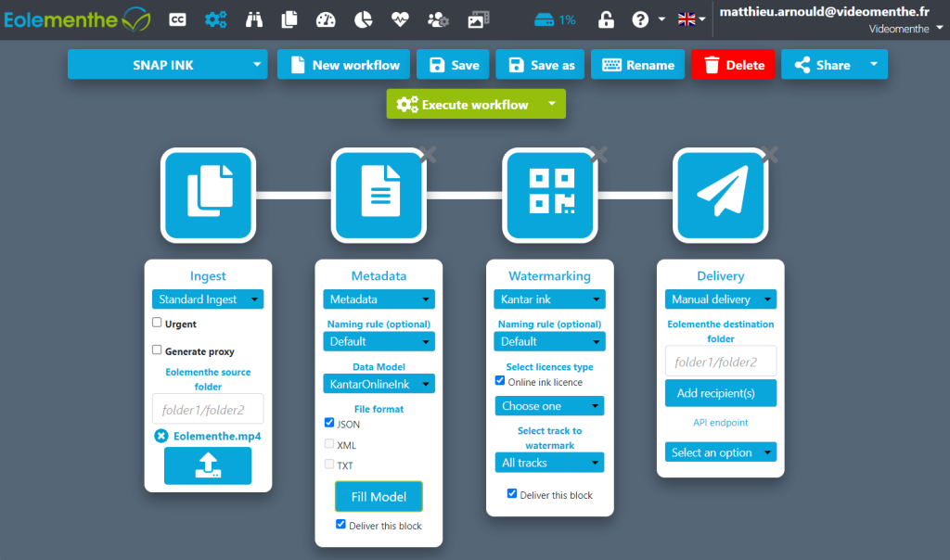The width and height of the screenshot is (950, 560).
Task: Open Watermarking naming rule Default dropdown
Action: pos(549,341)
